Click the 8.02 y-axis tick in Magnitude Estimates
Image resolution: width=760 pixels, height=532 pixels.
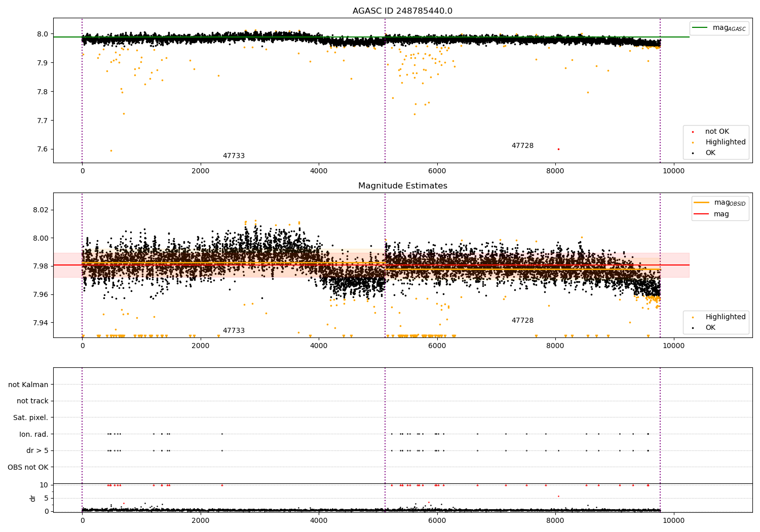pos(41,210)
